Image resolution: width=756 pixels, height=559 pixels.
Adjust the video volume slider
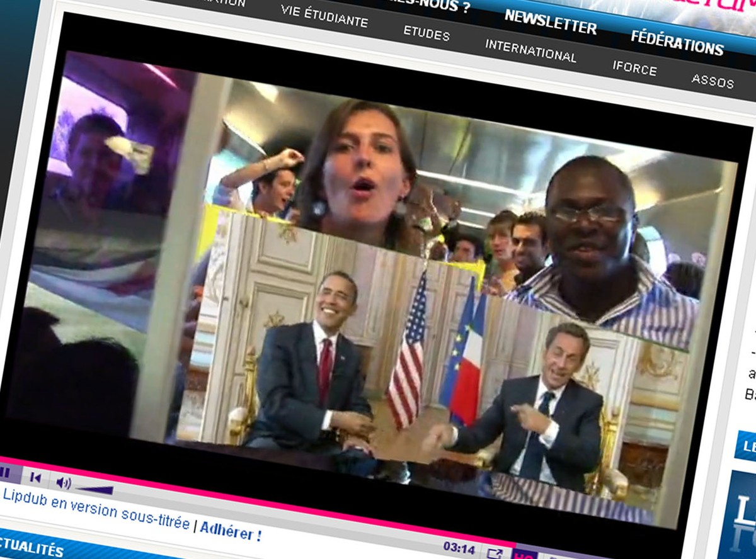(96, 489)
